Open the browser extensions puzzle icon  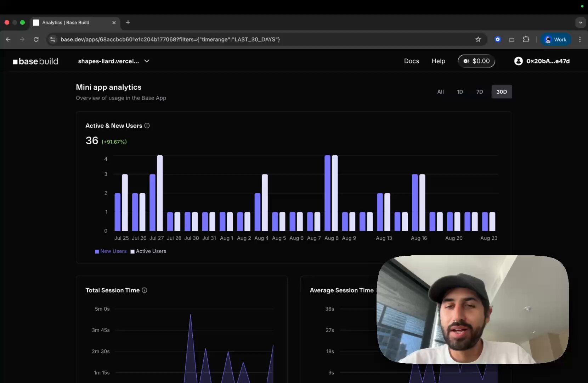[x=526, y=39]
